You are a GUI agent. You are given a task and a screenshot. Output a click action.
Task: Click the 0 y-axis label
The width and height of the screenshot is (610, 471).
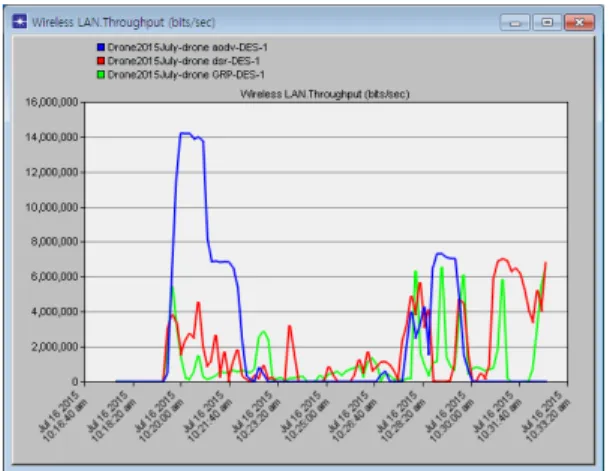pyautogui.click(x=75, y=382)
